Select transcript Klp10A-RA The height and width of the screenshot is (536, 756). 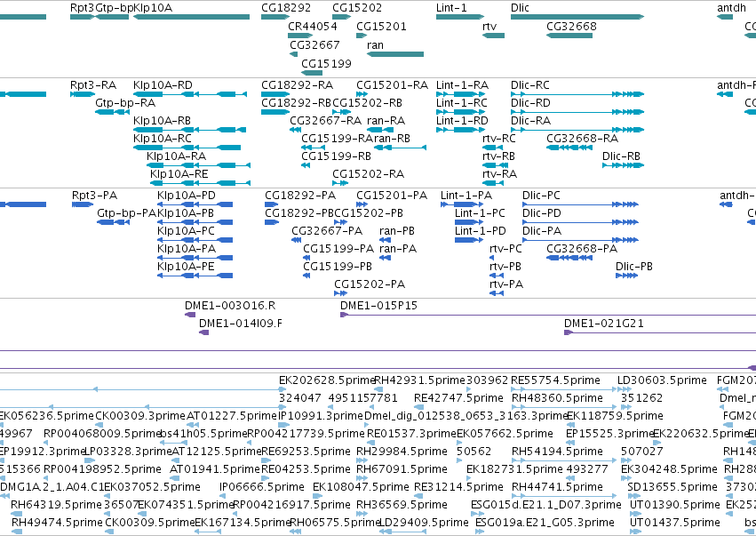(x=198, y=165)
